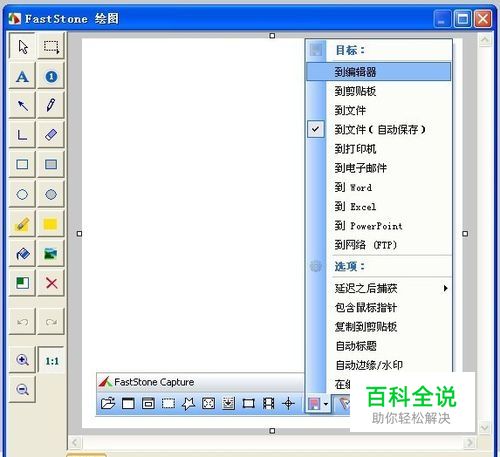Close the FastStone 绘图 window

coord(483,19)
